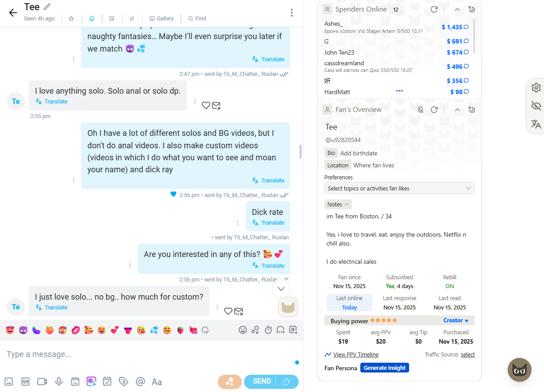Go back using the left arrow
This screenshot has width=544, height=392.
click(x=13, y=12)
